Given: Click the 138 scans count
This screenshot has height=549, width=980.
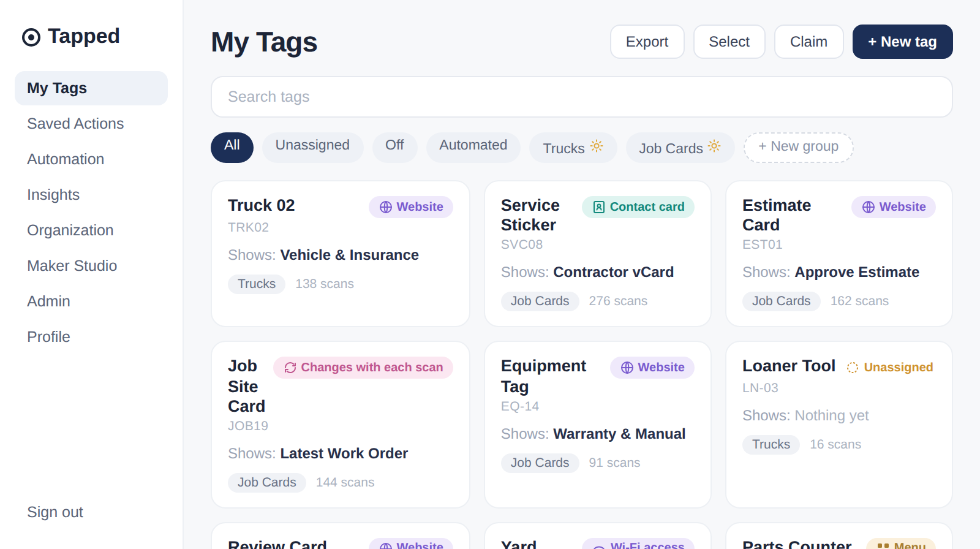Looking at the screenshot, I should coord(325,284).
